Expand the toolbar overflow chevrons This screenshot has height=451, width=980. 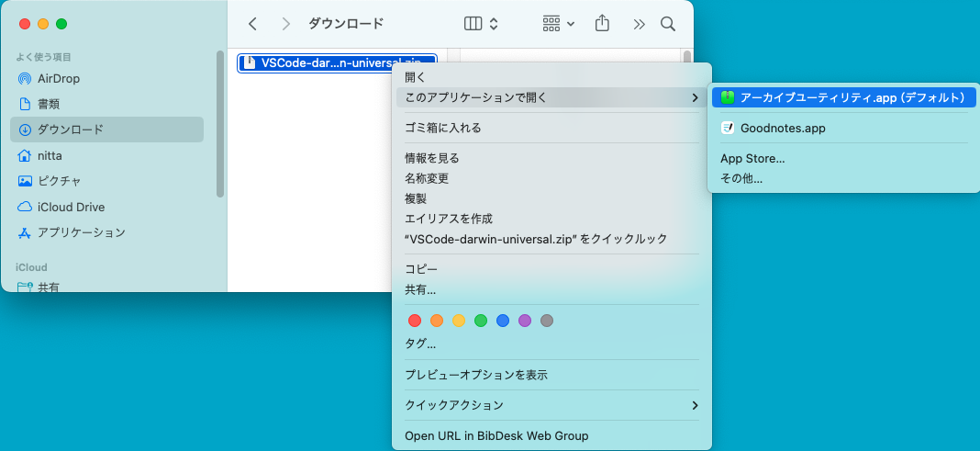coord(640,24)
